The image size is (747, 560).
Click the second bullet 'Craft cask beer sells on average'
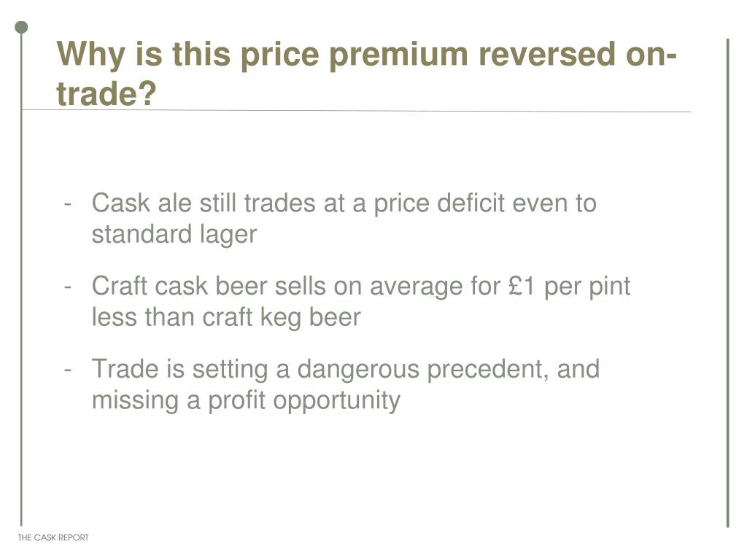360,301
